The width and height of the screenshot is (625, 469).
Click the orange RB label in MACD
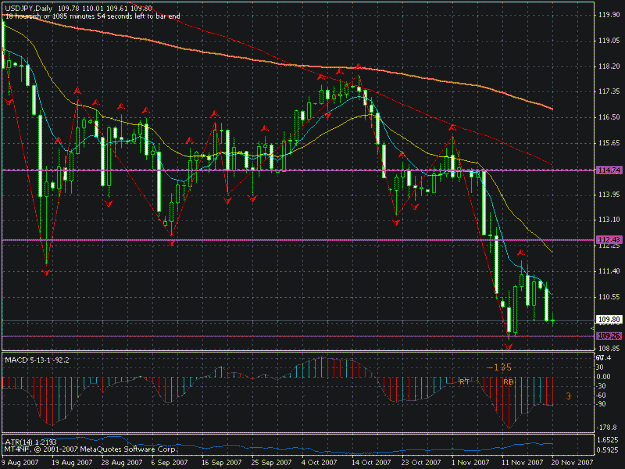pos(508,382)
